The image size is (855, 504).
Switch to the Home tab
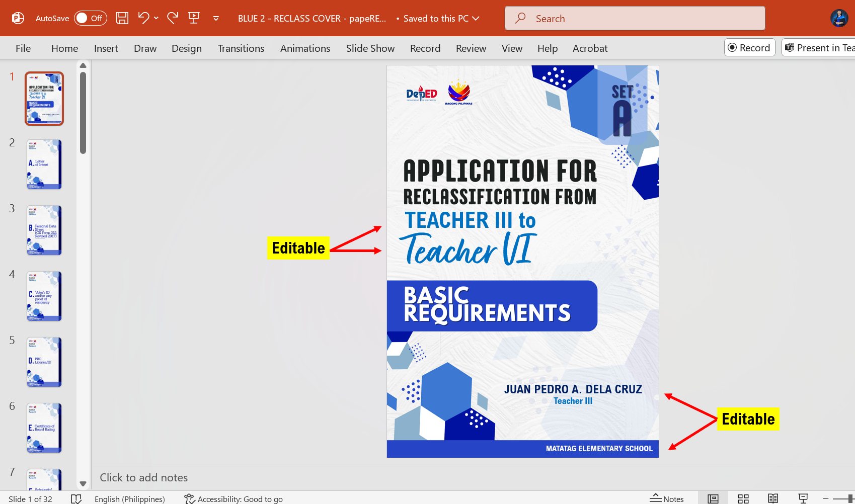[64, 48]
